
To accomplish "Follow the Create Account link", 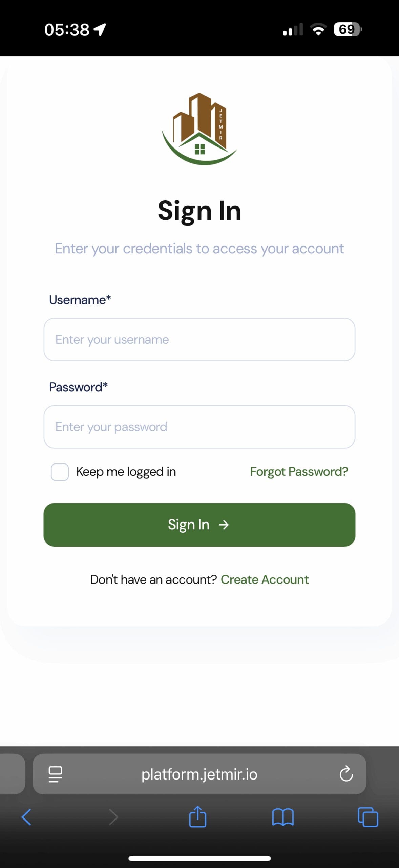I will pos(265,580).
